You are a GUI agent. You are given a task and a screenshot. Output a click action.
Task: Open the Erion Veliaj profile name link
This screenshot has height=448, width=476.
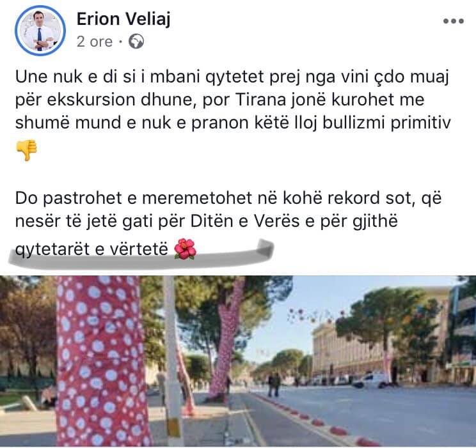(123, 19)
